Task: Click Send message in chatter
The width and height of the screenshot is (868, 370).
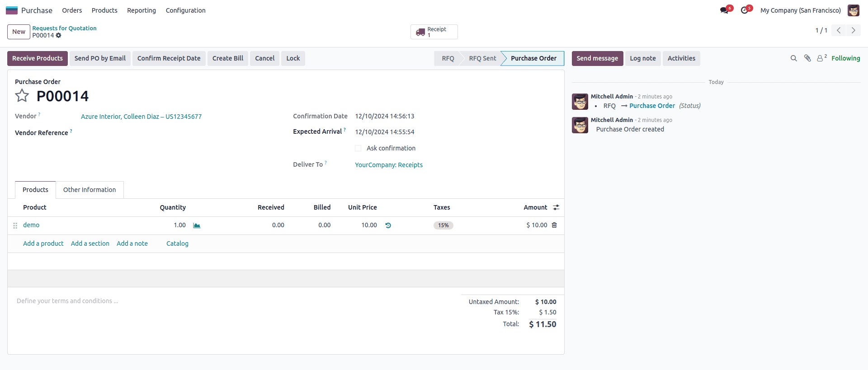Action: pos(597,58)
